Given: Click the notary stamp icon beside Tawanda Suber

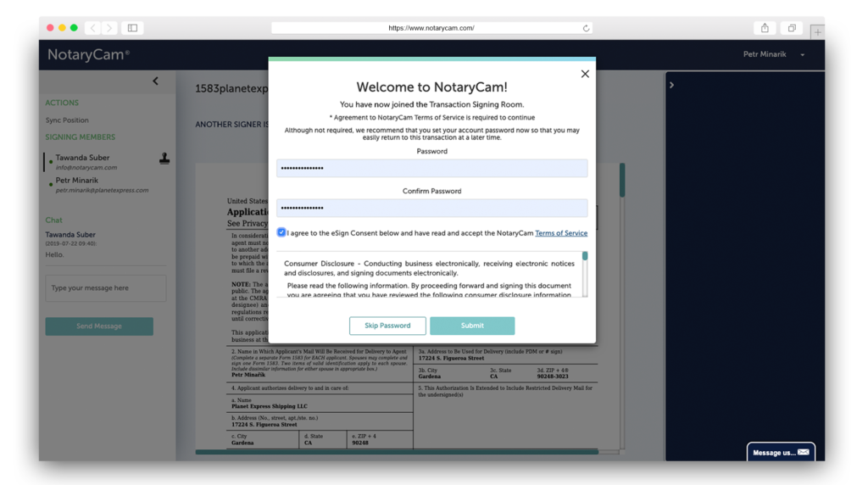Looking at the screenshot, I should (x=164, y=159).
